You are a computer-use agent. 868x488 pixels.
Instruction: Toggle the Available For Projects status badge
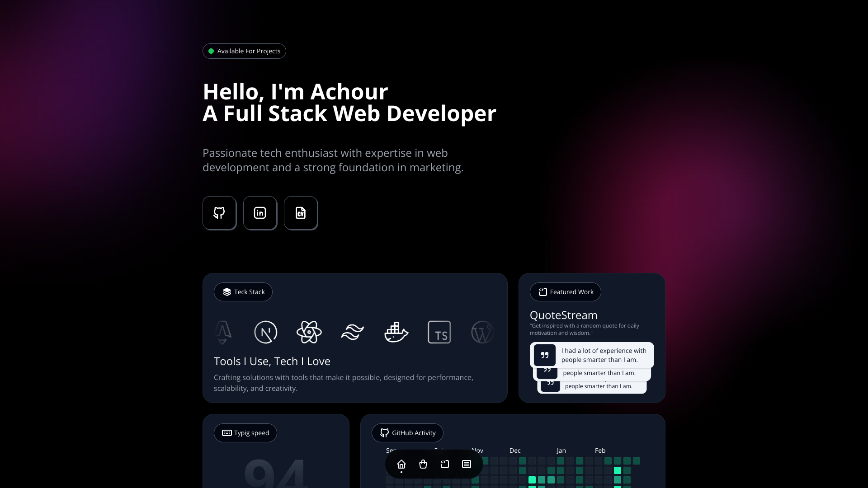coord(244,51)
